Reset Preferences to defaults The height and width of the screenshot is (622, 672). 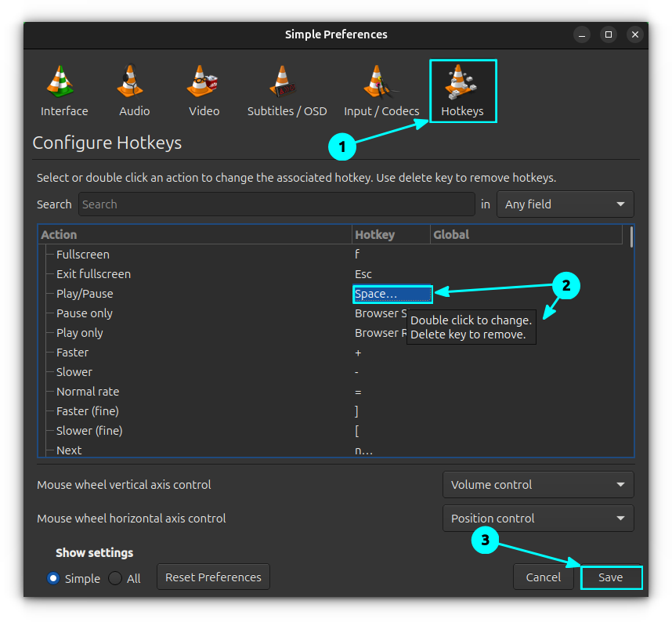pos(213,577)
